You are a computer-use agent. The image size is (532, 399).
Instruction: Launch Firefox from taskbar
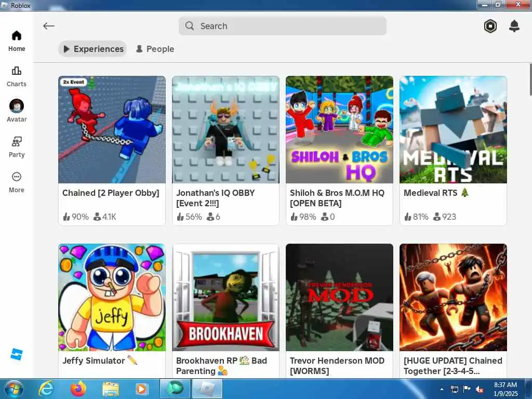tap(78, 389)
